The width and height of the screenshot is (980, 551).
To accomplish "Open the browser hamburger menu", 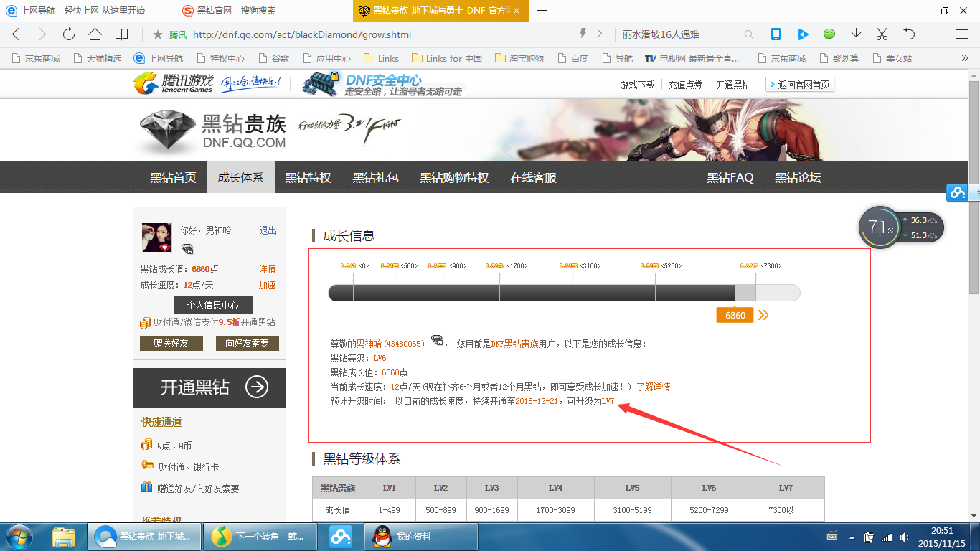I will click(962, 34).
